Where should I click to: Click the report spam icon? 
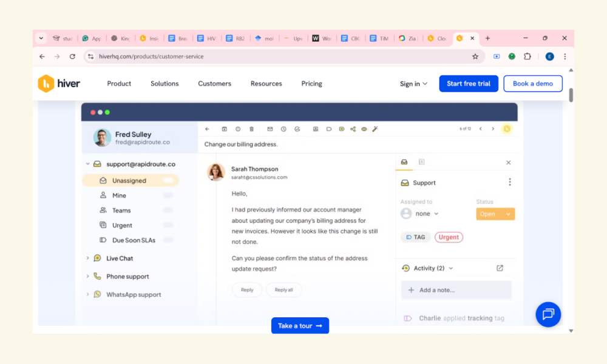[x=238, y=129]
